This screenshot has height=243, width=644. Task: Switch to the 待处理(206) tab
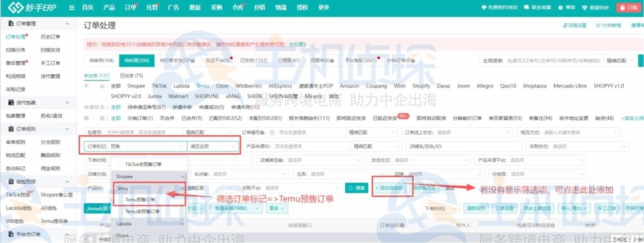(x=136, y=60)
